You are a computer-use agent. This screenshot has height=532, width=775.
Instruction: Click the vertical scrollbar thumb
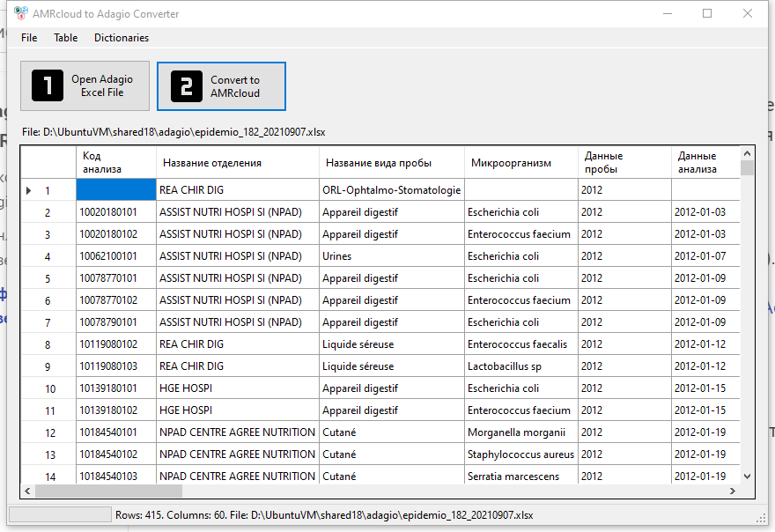[x=747, y=167]
